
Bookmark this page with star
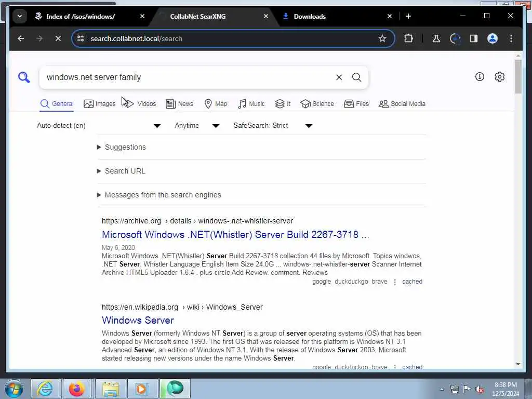pos(382,38)
